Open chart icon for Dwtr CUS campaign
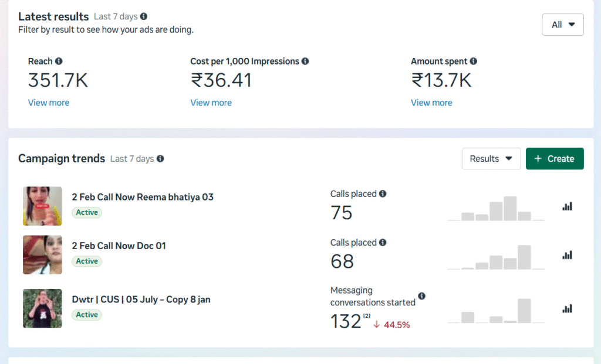This screenshot has width=601, height=364. click(x=567, y=308)
